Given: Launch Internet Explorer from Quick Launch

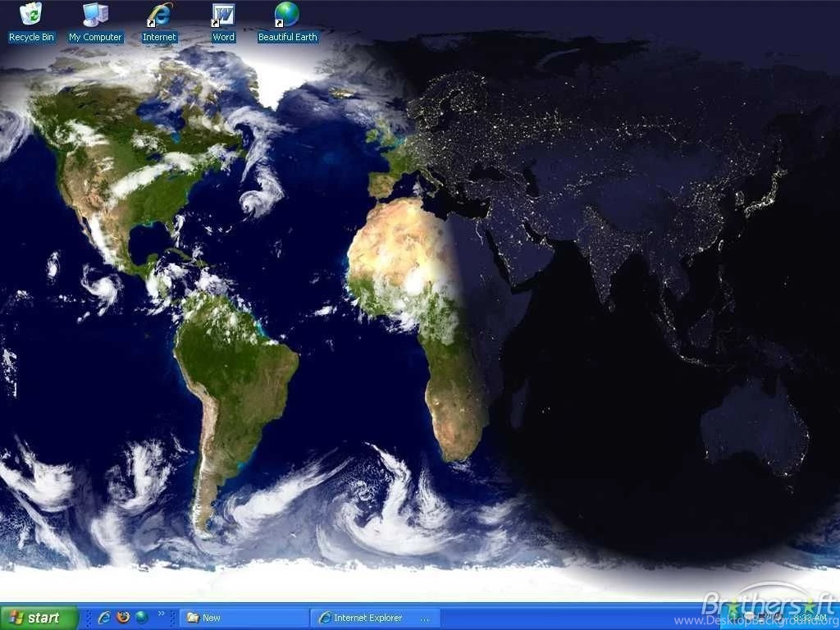Looking at the screenshot, I should click(104, 618).
